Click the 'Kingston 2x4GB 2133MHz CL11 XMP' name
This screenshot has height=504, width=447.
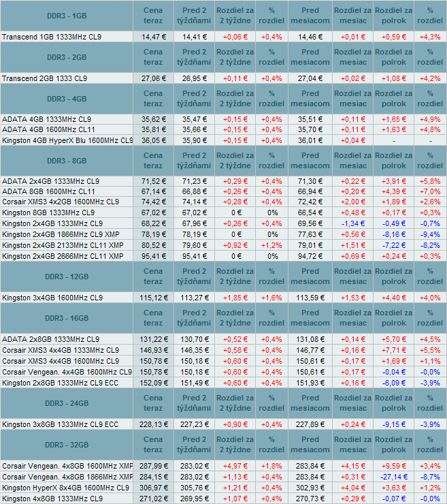tap(63, 246)
